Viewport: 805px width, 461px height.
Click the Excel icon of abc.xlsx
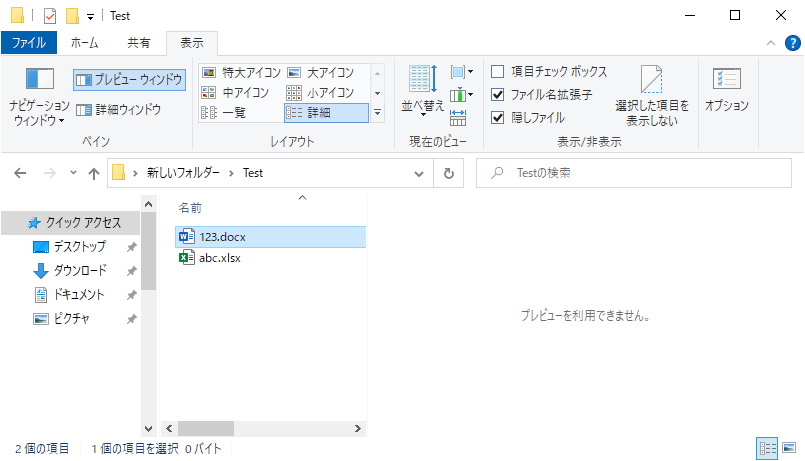[x=186, y=257]
